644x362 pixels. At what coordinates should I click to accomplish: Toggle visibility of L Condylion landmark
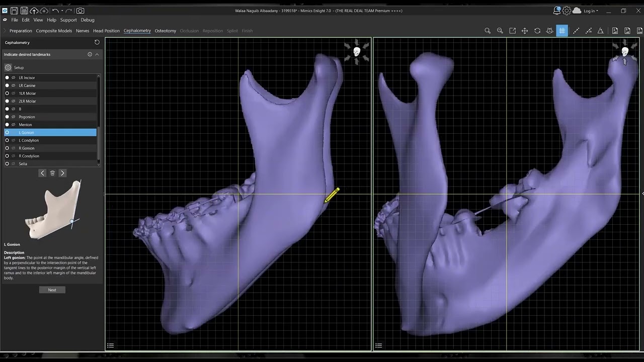click(14, 140)
